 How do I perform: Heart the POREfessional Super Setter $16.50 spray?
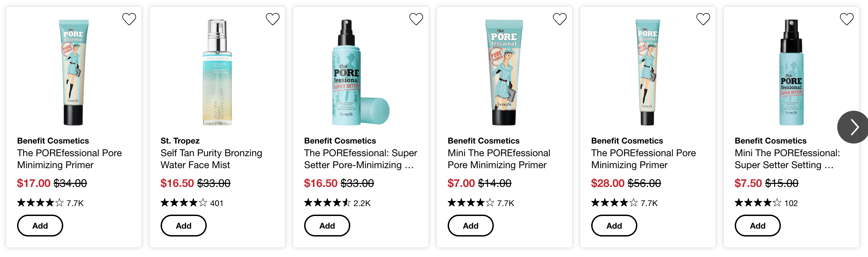pos(416,19)
